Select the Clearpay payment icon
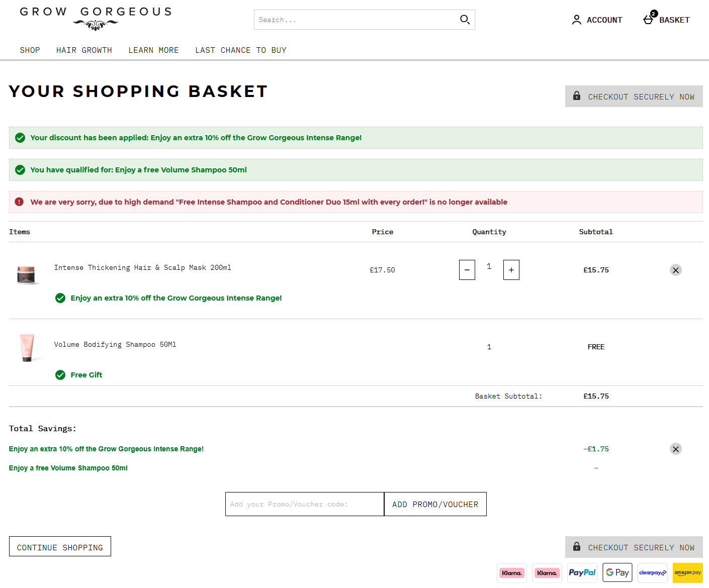The height and width of the screenshot is (588, 709). 652,572
